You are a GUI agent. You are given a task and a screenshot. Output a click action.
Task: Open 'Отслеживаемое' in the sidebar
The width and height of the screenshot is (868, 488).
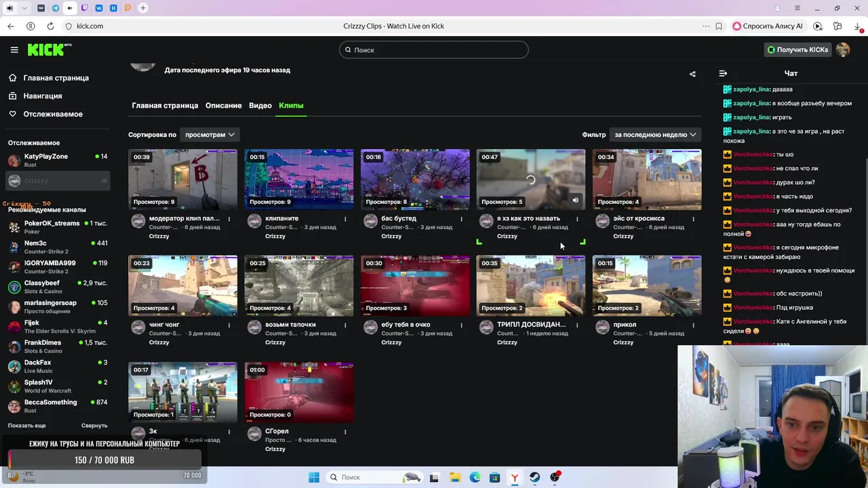click(53, 114)
